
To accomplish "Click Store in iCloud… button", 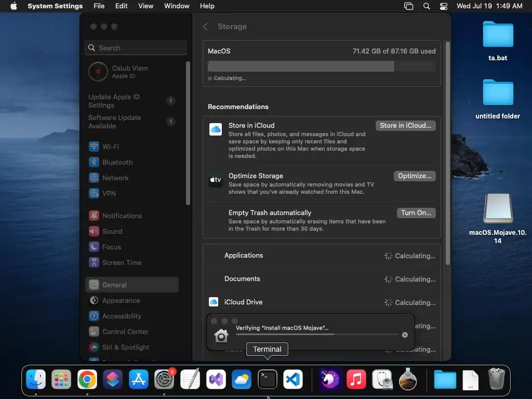I will tap(405, 126).
